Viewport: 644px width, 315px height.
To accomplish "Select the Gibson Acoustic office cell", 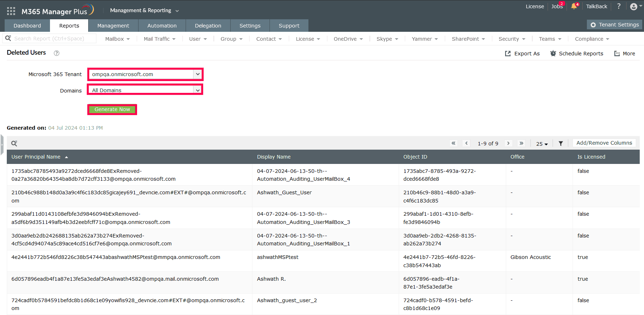I will point(530,257).
